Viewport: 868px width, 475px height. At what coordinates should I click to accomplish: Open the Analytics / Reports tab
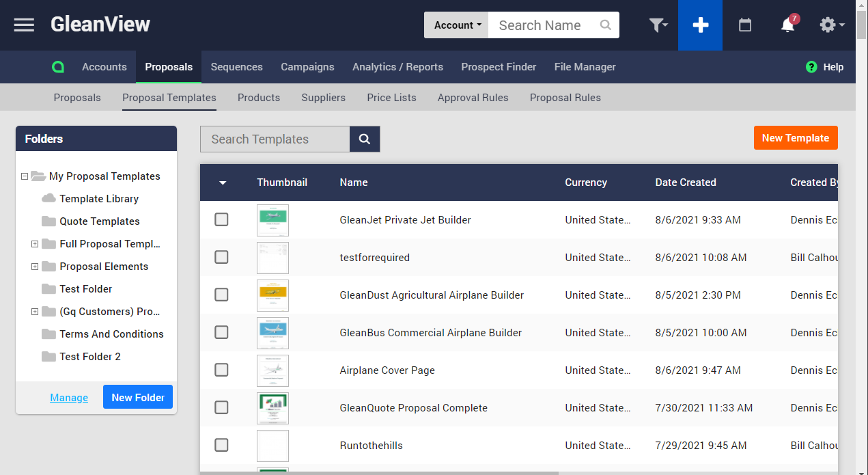(x=397, y=67)
